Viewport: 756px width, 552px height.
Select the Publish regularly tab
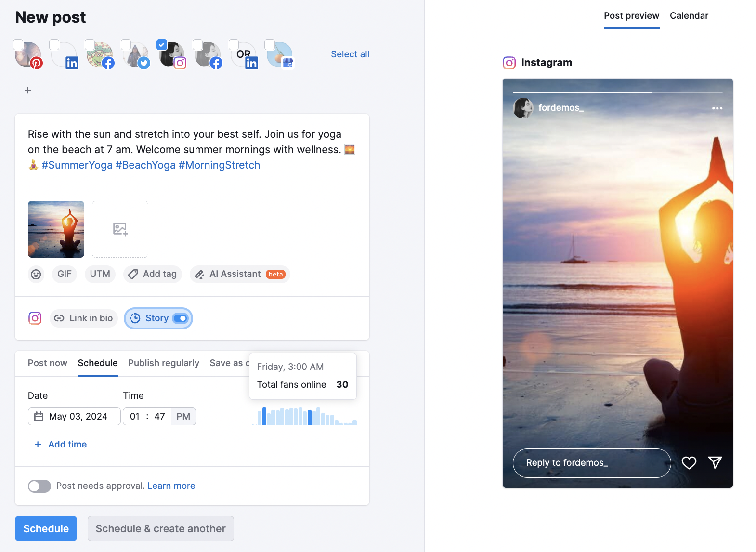[x=163, y=363]
